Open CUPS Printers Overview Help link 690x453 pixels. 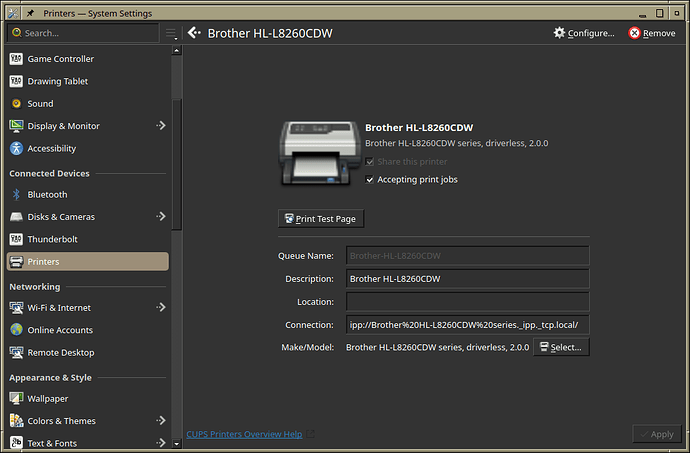pos(244,434)
